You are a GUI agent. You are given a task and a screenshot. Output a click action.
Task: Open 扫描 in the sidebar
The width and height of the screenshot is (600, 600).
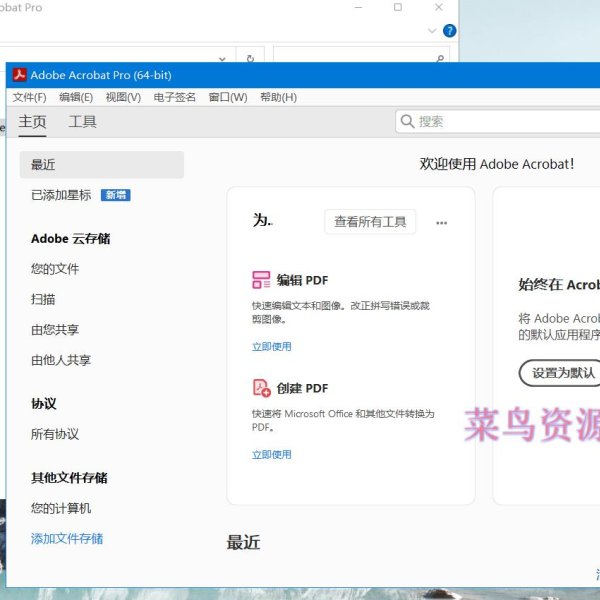click(x=43, y=299)
